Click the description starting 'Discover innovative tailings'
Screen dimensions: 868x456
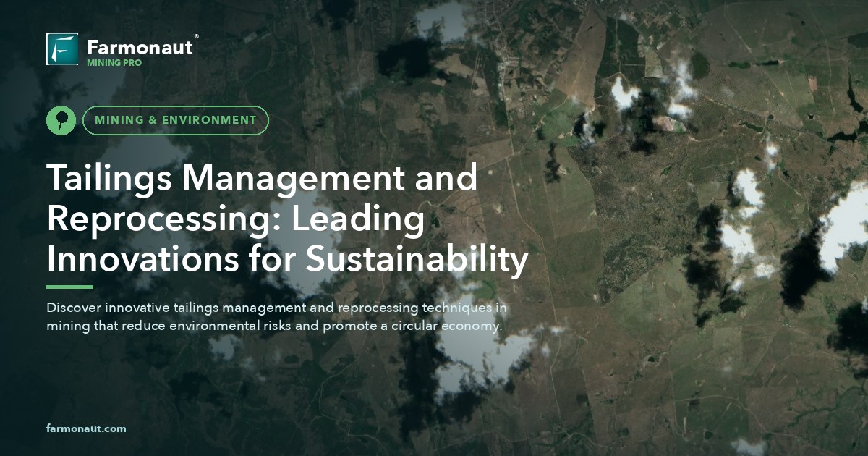277,316
